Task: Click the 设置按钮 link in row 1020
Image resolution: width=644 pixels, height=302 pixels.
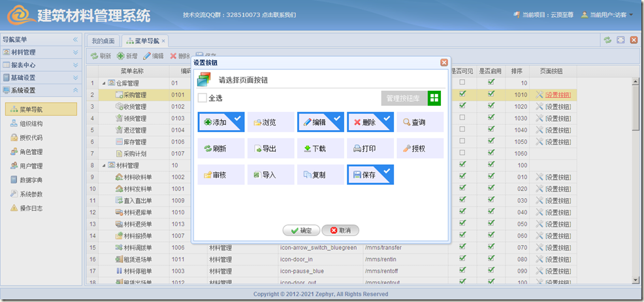Action: click(557, 107)
